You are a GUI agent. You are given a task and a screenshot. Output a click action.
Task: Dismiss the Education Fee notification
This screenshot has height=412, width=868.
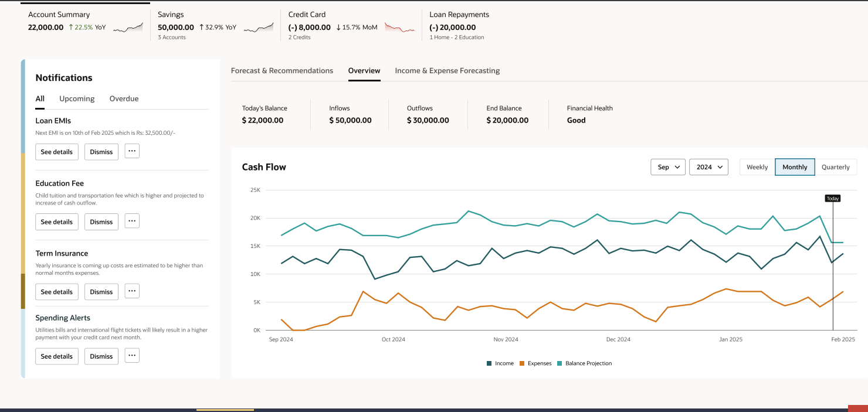(x=101, y=222)
